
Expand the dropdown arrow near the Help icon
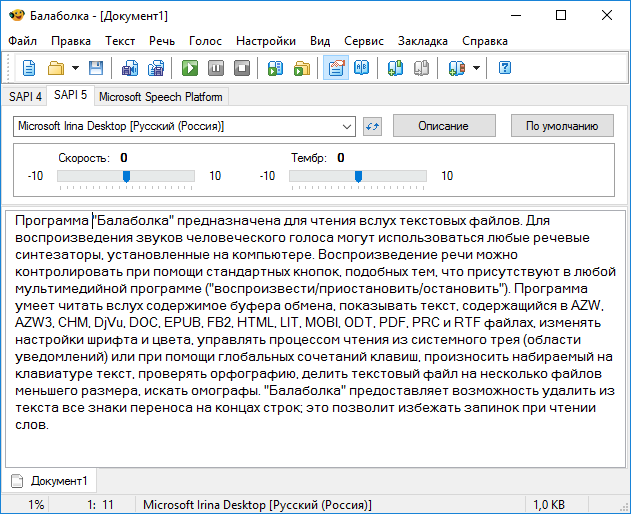point(477,68)
